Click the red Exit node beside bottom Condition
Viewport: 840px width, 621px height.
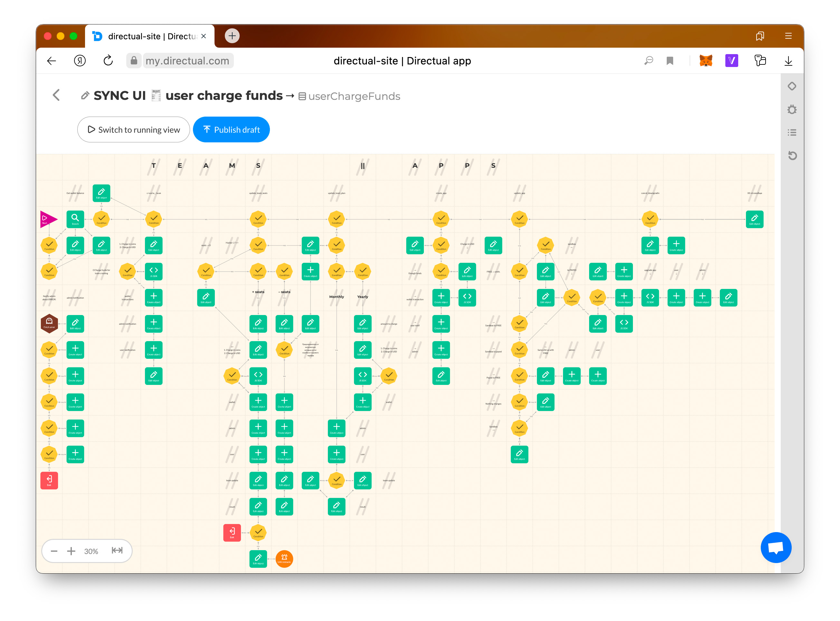232,532
